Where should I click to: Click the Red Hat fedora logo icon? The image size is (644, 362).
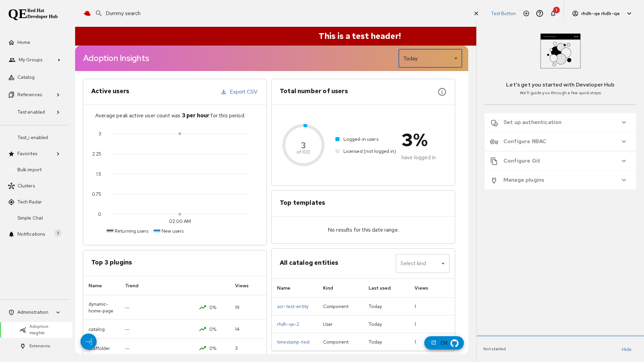[x=87, y=13]
